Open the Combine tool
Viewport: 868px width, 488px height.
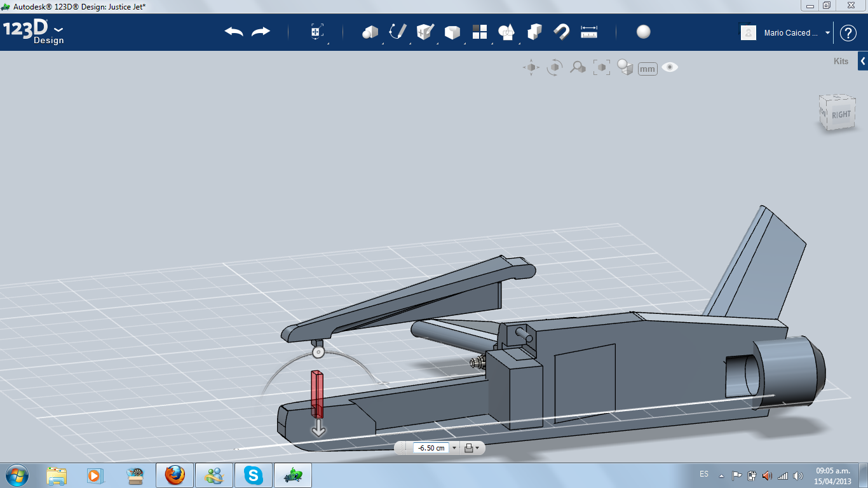(x=534, y=32)
